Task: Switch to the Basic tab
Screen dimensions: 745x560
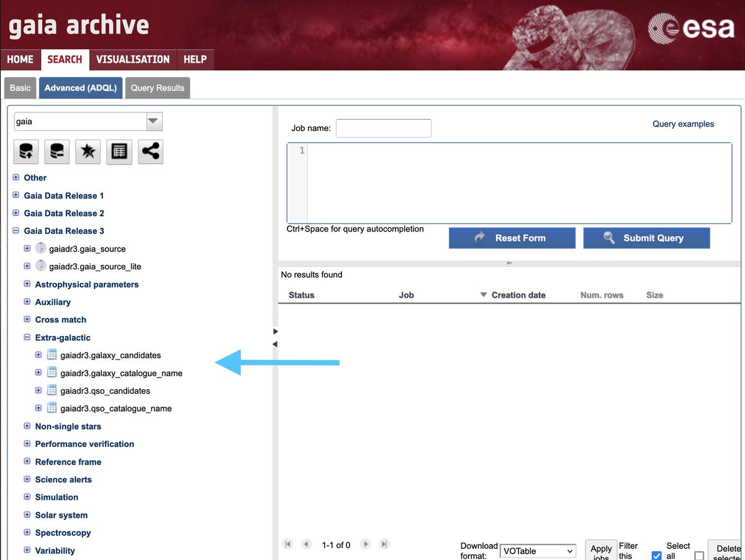Action: pos(20,88)
